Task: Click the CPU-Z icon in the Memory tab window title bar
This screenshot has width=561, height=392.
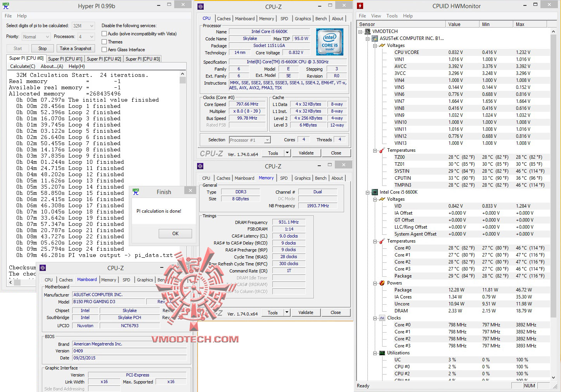Action: [x=200, y=166]
